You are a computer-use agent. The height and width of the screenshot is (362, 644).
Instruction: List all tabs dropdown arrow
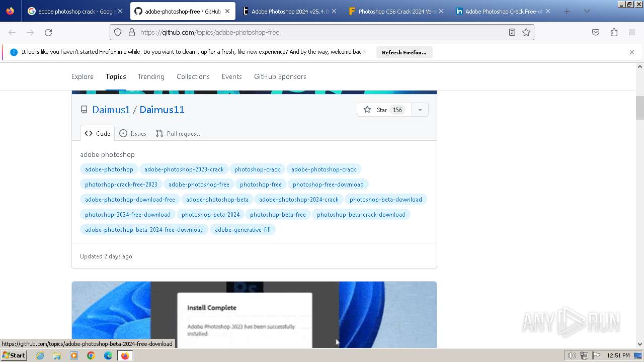click(x=587, y=11)
